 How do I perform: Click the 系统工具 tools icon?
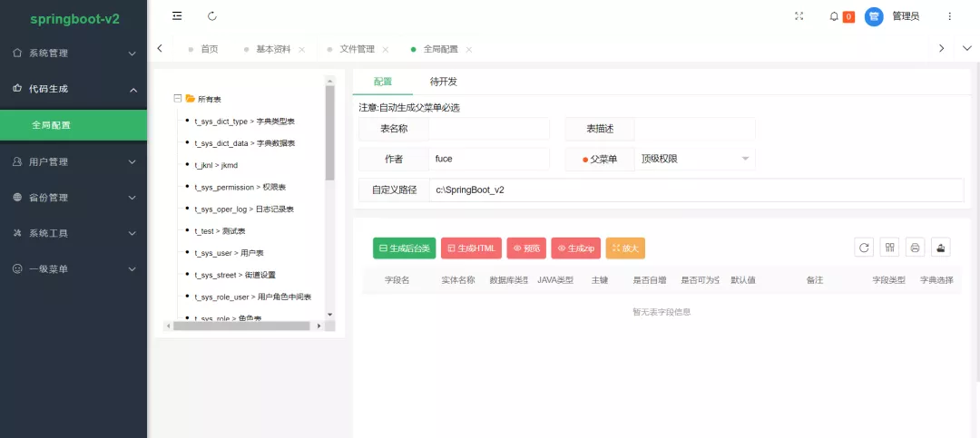[x=17, y=233]
